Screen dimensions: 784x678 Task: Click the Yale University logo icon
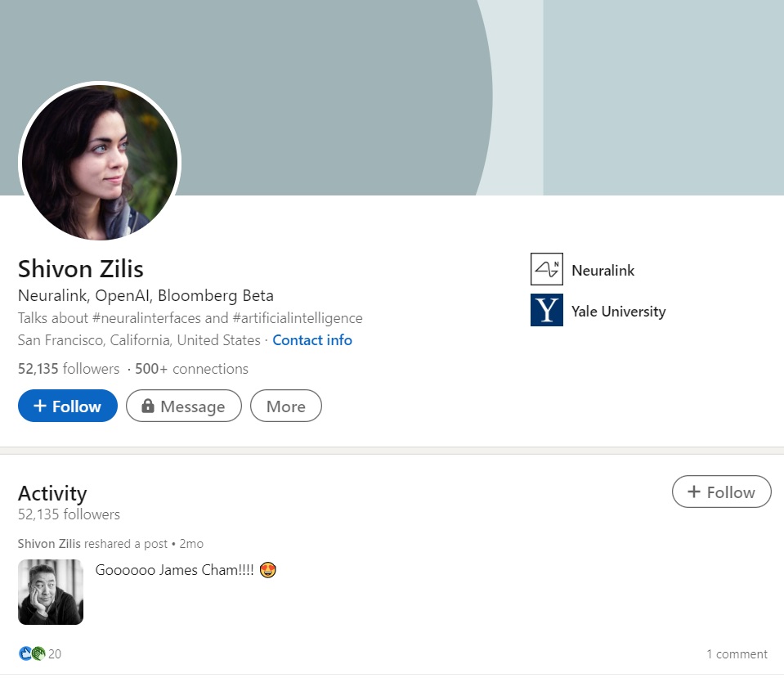pos(546,311)
